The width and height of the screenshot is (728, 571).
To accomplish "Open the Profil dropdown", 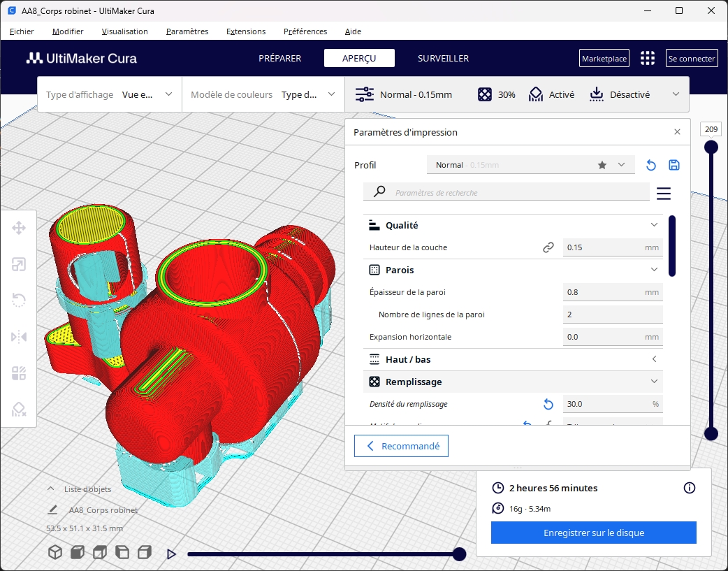I will click(x=530, y=165).
